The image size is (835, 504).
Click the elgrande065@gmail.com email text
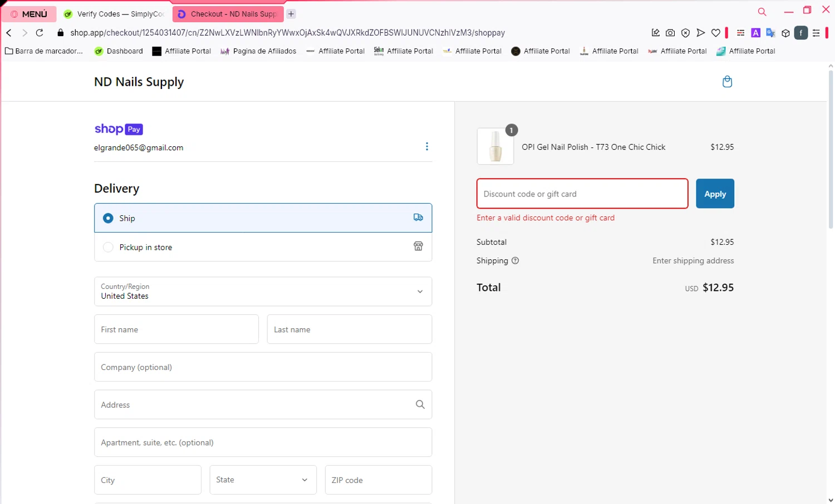(x=139, y=148)
